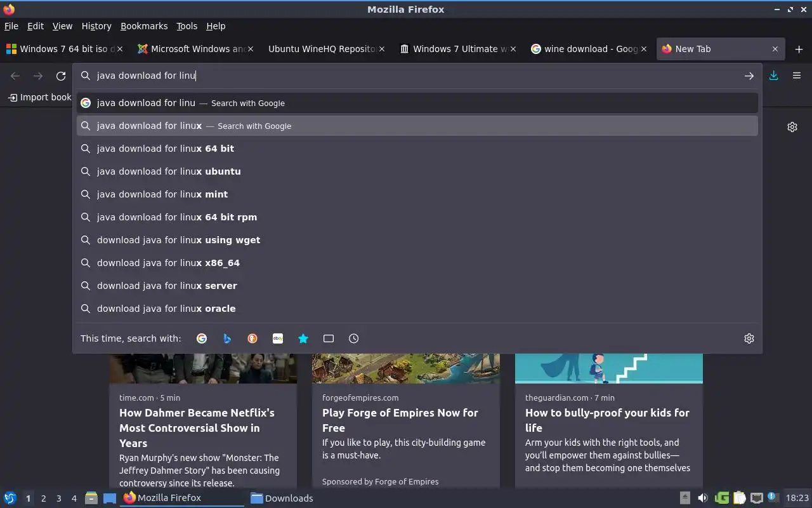This screenshot has width=812, height=508.
Task: Switch to workspace 2 on taskbar
Action: pos(43,498)
